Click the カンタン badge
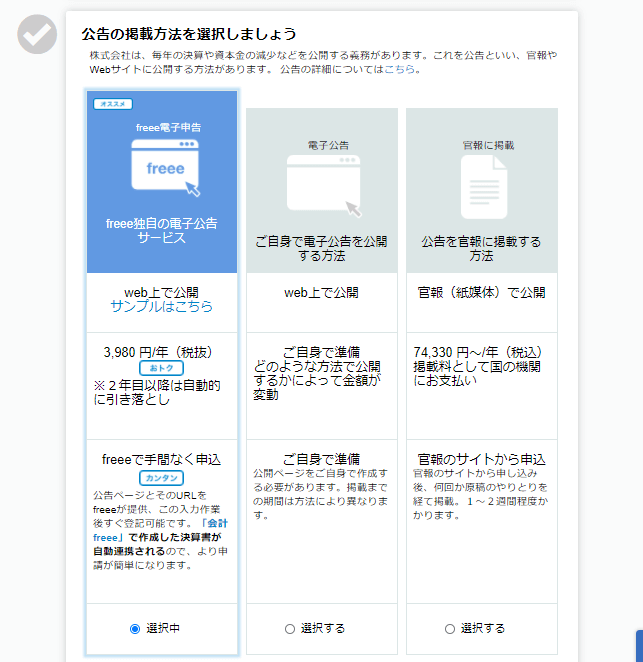 [x=161, y=478]
